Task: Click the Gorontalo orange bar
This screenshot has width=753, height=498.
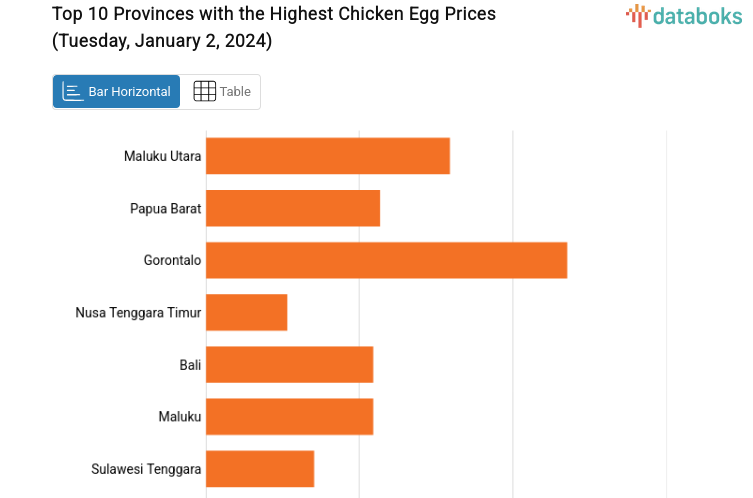Action: click(x=386, y=260)
